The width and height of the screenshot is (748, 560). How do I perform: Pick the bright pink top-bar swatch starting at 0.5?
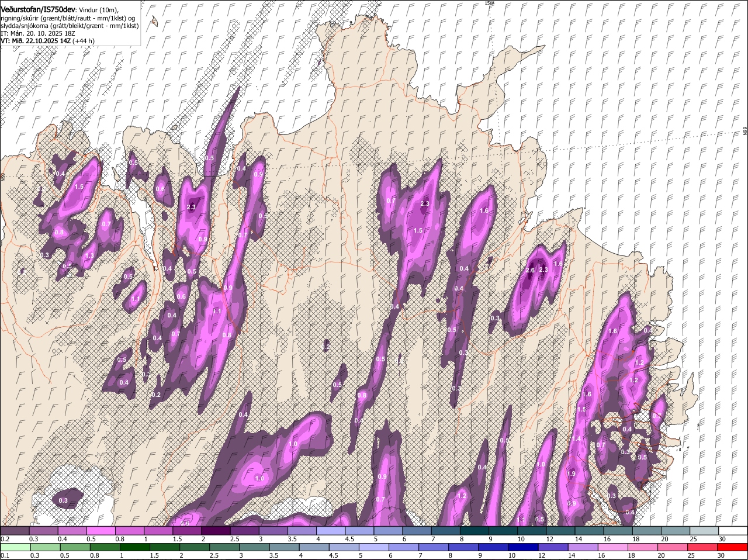[101, 531]
